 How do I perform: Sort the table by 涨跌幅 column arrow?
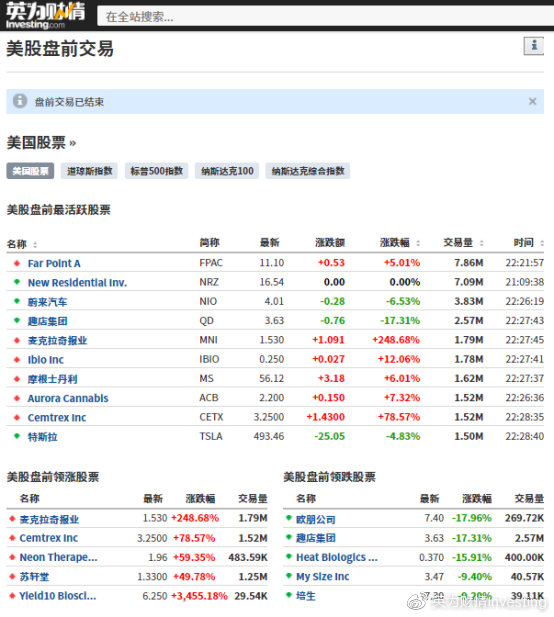tap(418, 243)
